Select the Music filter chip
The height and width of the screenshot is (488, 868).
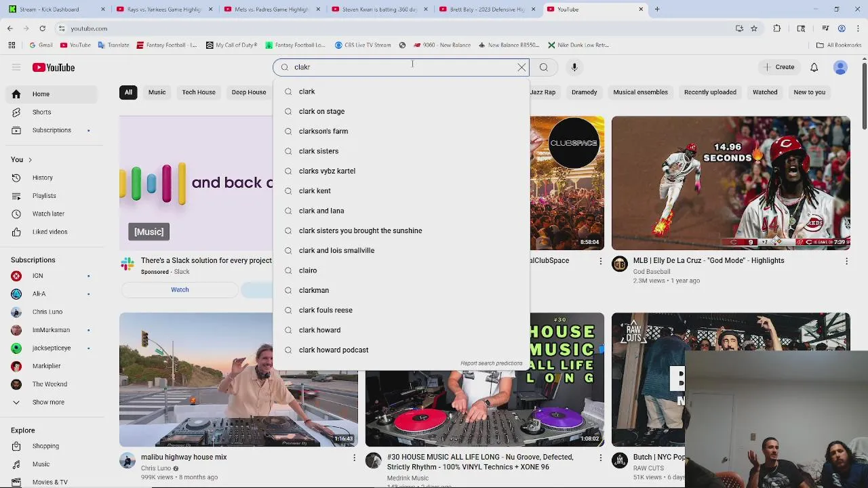(x=157, y=92)
